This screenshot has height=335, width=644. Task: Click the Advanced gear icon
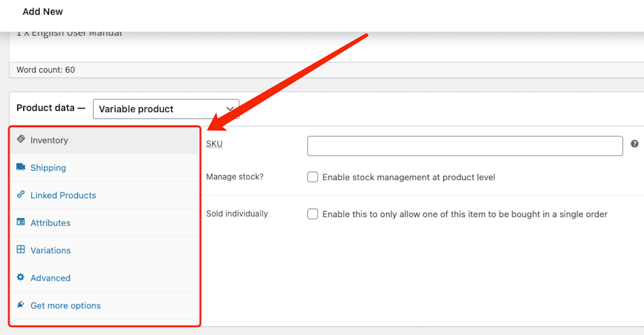point(20,277)
